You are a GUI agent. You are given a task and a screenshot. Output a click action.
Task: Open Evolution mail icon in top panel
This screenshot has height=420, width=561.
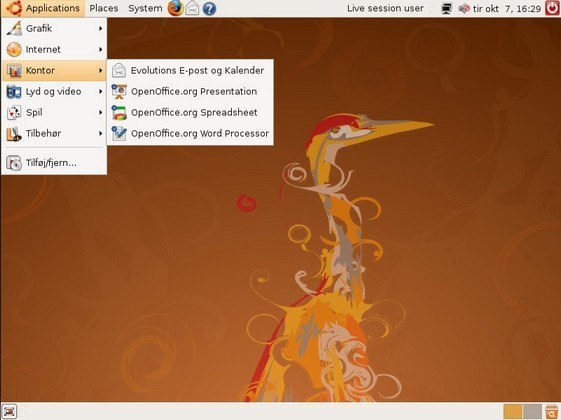[x=192, y=8]
